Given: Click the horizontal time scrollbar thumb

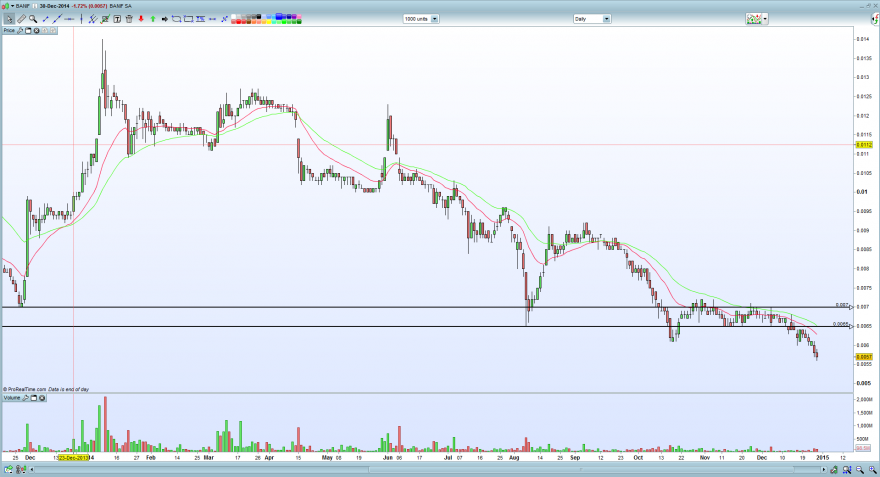Looking at the screenshot, I should point(581,469).
